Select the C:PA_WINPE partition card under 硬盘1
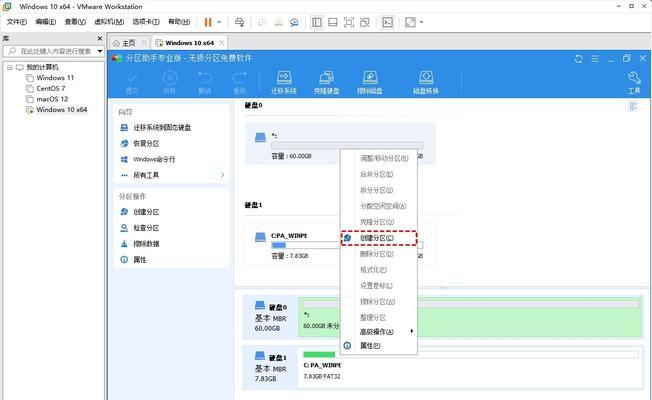652x400 pixels. tap(340, 244)
